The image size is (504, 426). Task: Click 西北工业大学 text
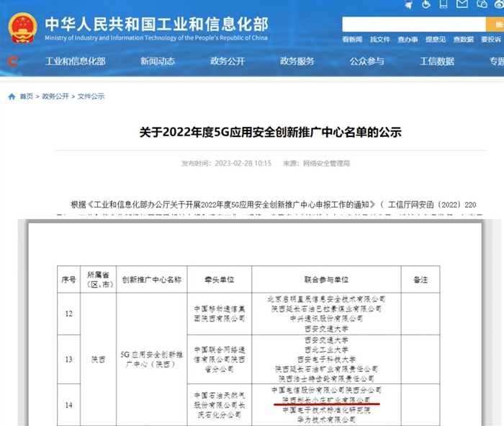pyautogui.click(x=326, y=350)
